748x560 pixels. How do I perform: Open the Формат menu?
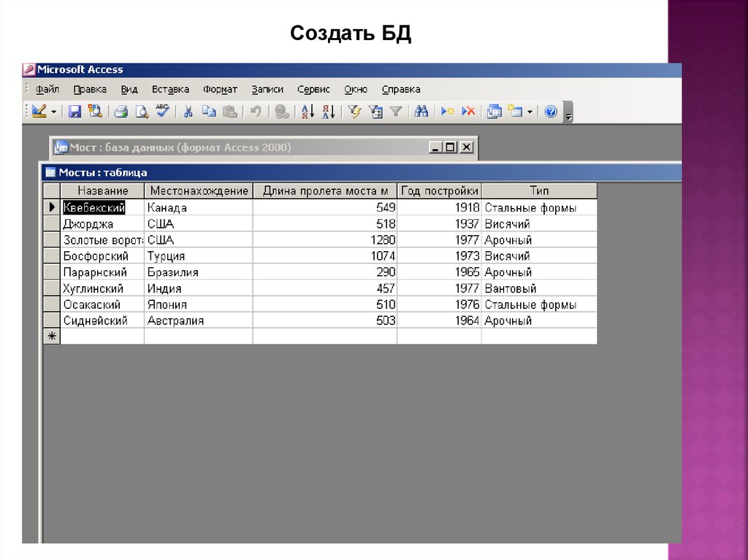click(220, 89)
